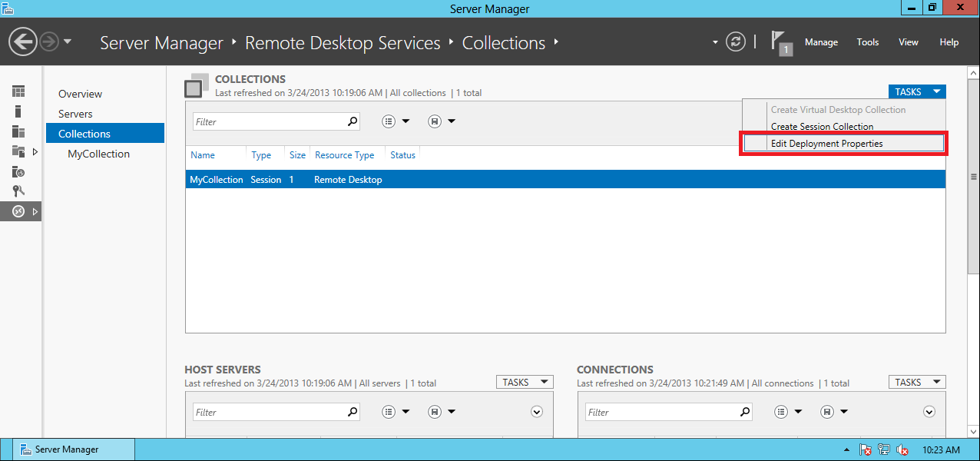This screenshot has height=461, width=980.
Task: Sort collections by Type column
Action: click(x=261, y=155)
